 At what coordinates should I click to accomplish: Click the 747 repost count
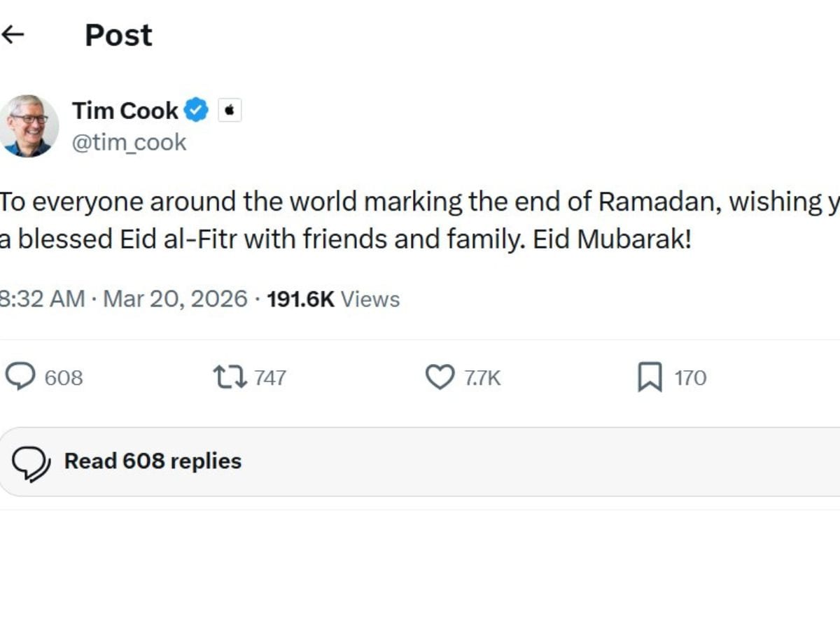pyautogui.click(x=270, y=378)
